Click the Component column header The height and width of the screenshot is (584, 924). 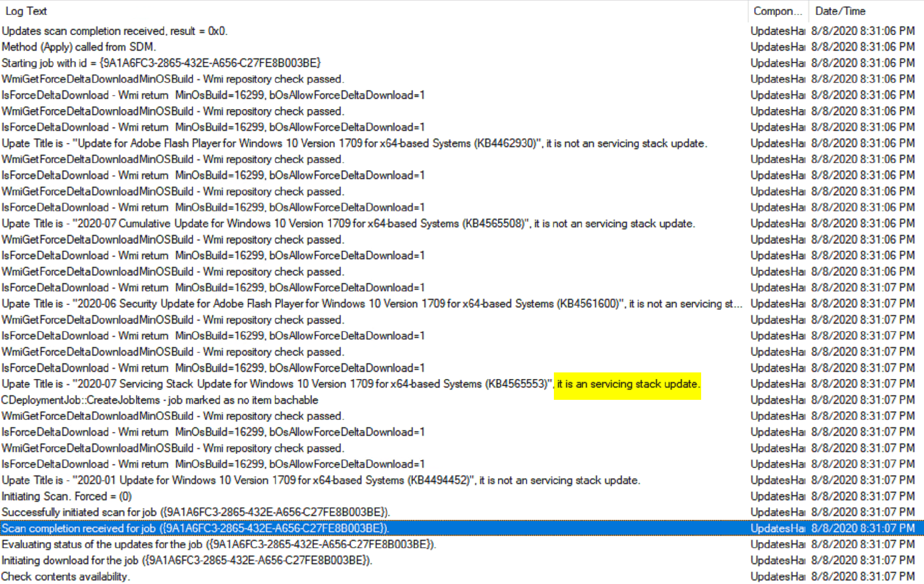(x=776, y=11)
